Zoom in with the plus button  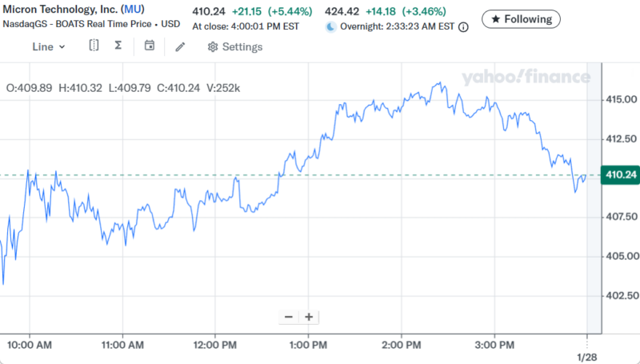pos(309,316)
